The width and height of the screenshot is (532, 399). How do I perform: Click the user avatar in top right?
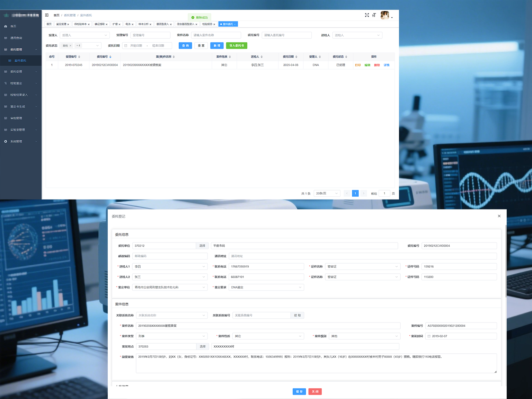coord(384,15)
